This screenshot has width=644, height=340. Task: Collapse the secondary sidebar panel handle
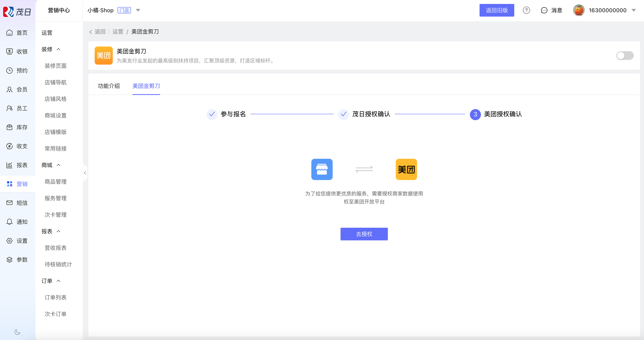(x=85, y=173)
